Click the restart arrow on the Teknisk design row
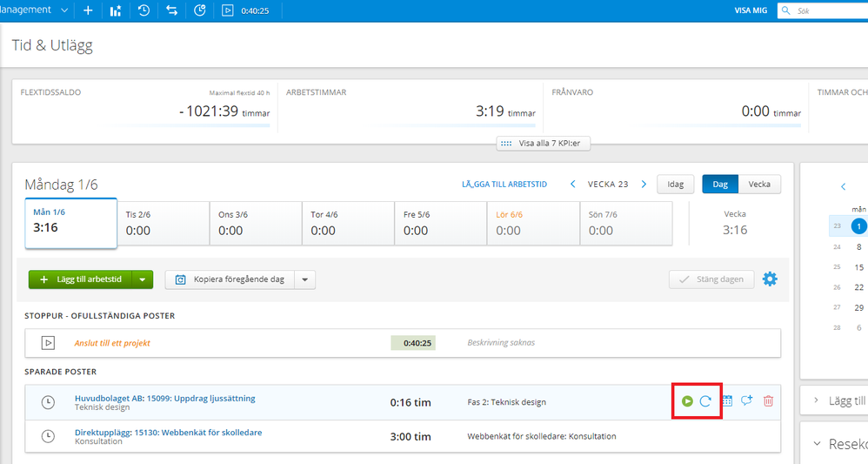The height and width of the screenshot is (464, 868). pos(705,401)
